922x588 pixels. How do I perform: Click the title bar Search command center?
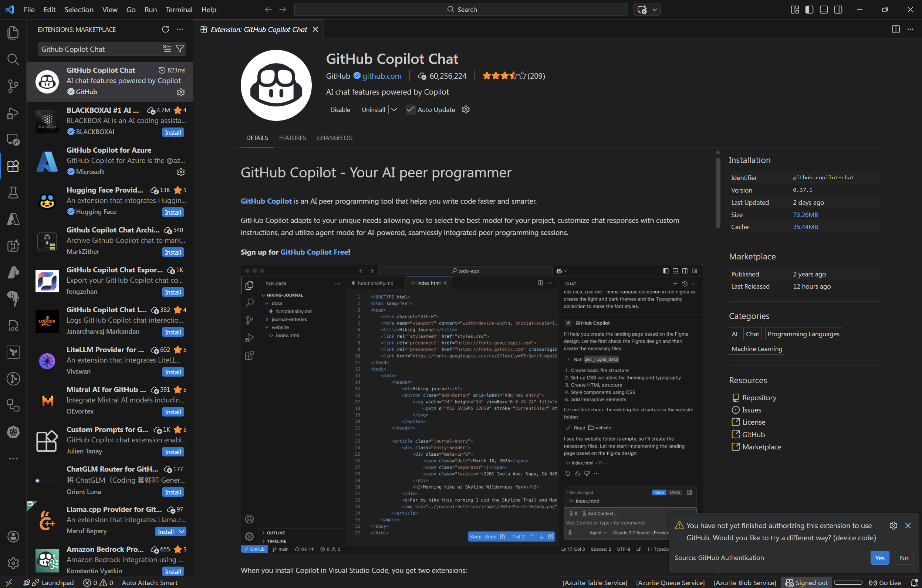pos(461,10)
